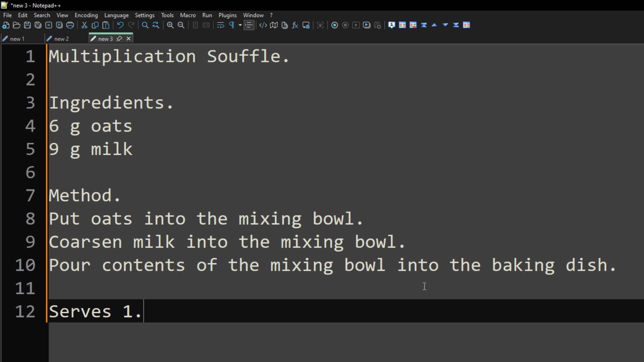Print the document using the printer icon

point(70,25)
